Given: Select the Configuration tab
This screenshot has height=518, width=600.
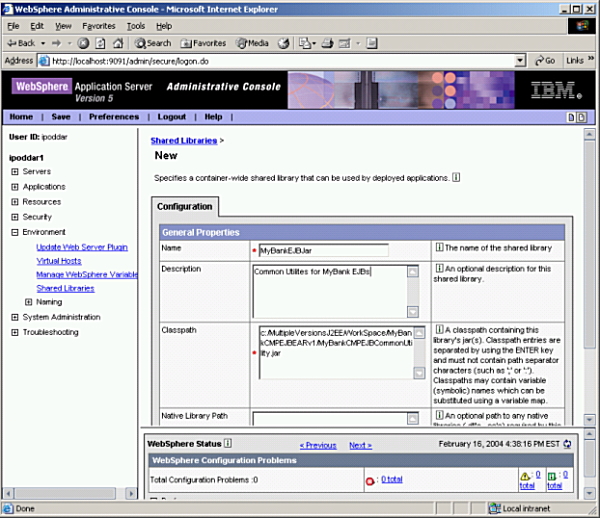Looking at the screenshot, I should 184,207.
